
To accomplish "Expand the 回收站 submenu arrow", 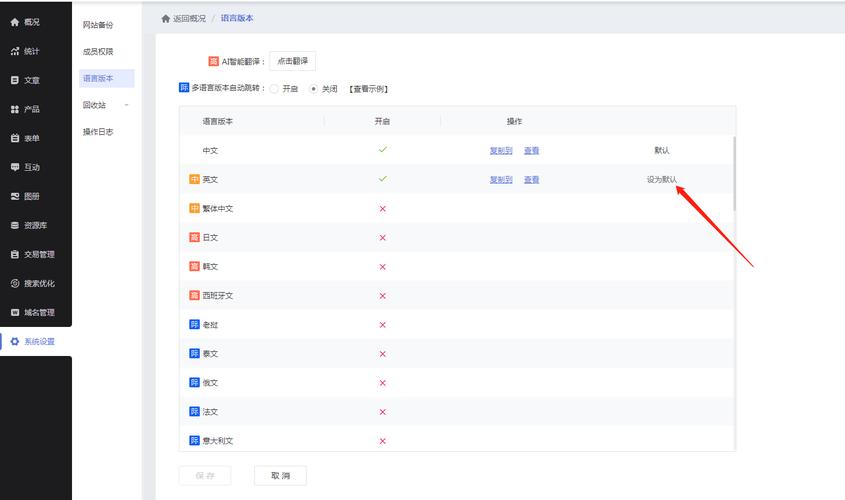I will tap(126, 105).
